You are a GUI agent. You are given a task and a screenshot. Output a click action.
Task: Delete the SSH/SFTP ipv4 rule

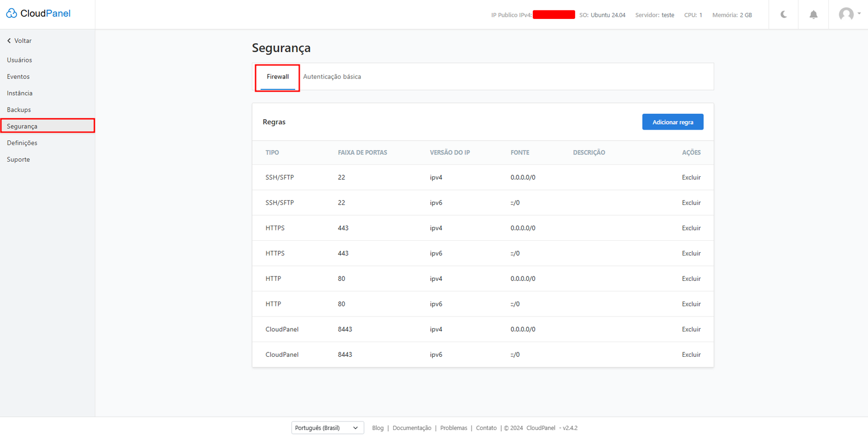pos(691,177)
